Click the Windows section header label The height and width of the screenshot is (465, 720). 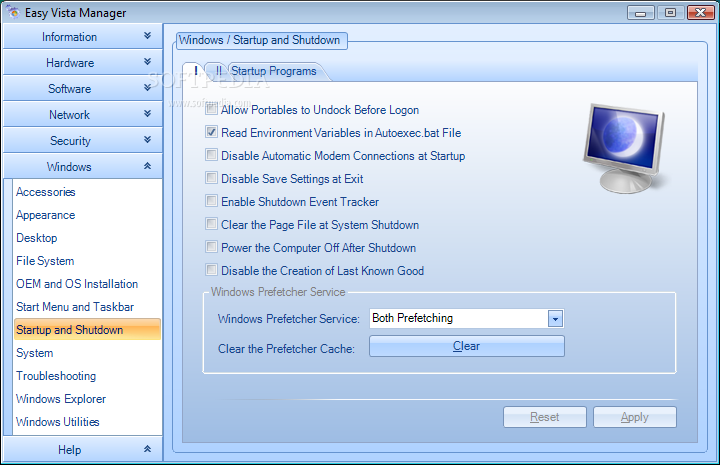tap(69, 167)
